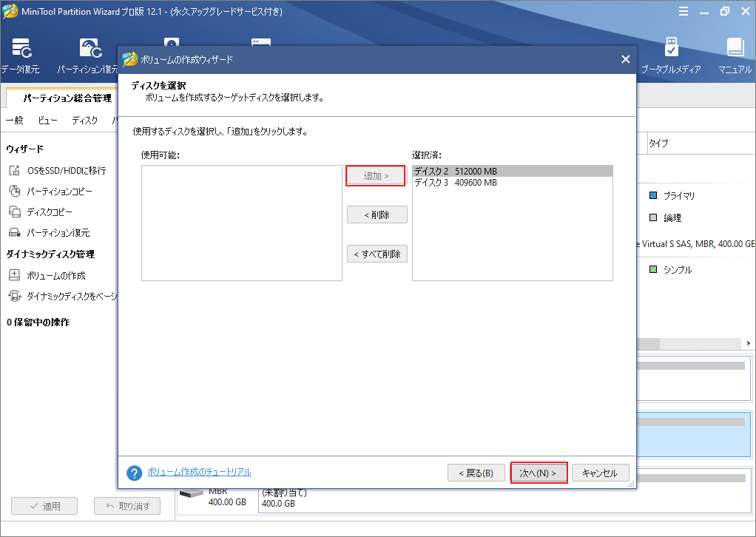Viewport: 756px width, 537px height.
Task: Open the ボリューム作成のチュートリアル link
Action: point(199,472)
